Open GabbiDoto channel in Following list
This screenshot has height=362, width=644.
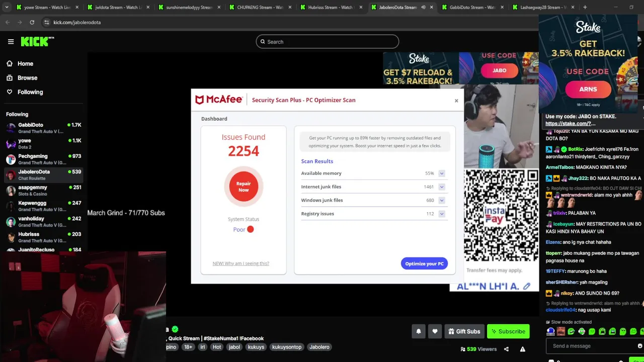[x=43, y=128]
